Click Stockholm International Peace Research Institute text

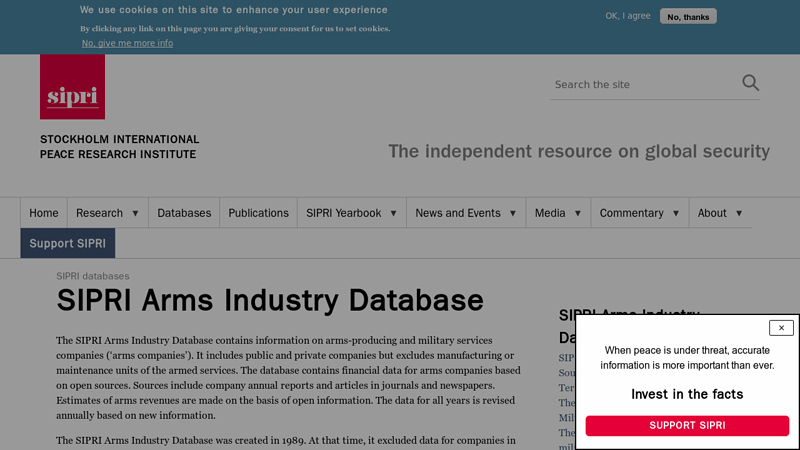[119, 146]
